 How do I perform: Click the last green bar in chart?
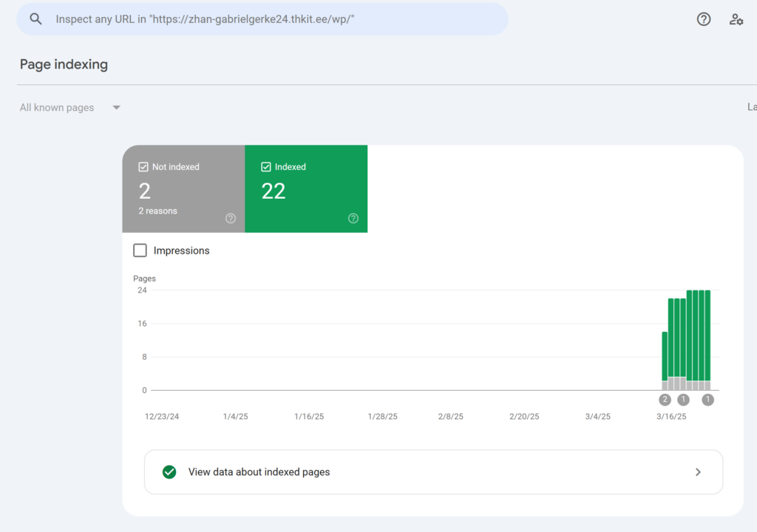707,335
